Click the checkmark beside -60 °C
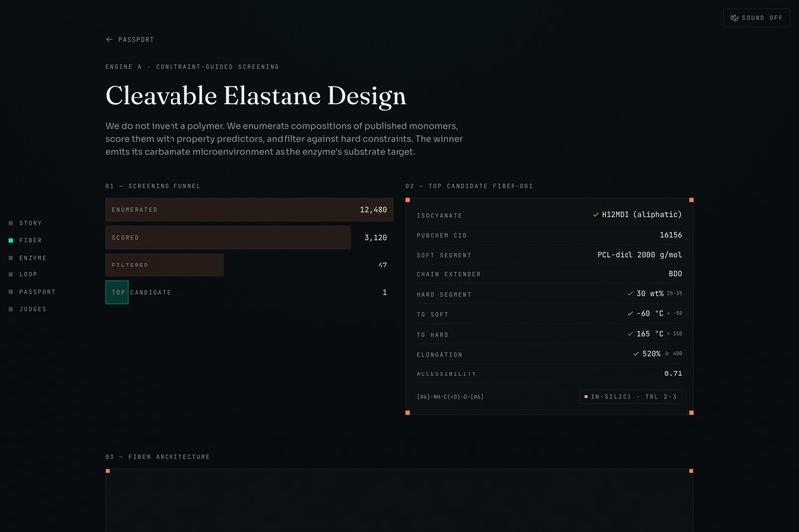The width and height of the screenshot is (799, 532). tap(630, 314)
